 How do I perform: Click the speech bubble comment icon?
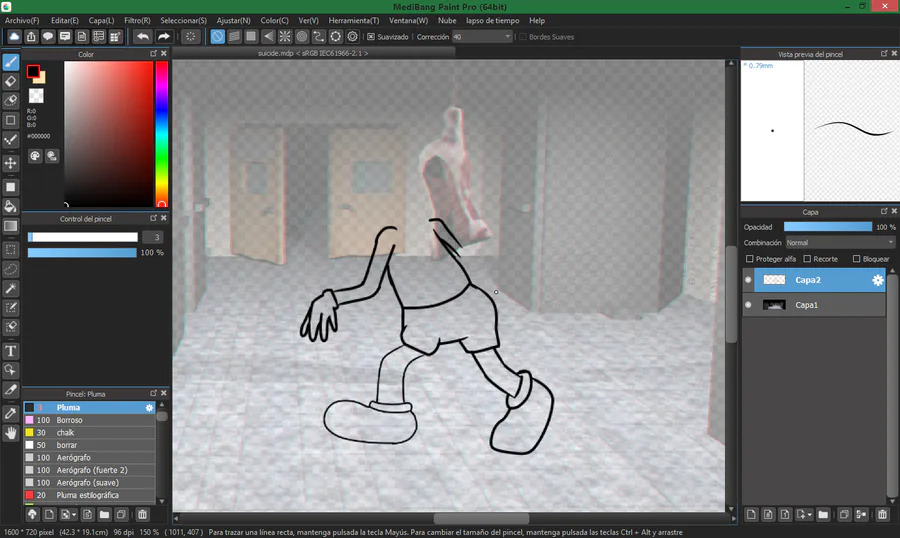48,37
